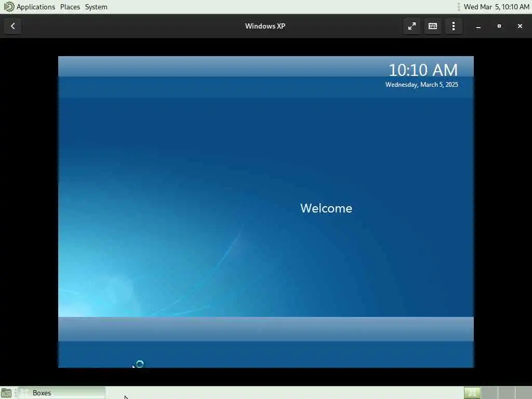Click the 10:10 AM guest clock
Viewport: 532px width, 399px height.
click(423, 70)
